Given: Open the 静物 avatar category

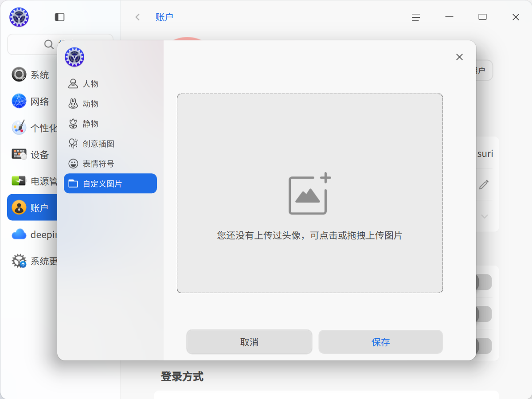Looking at the screenshot, I should tap(110, 124).
